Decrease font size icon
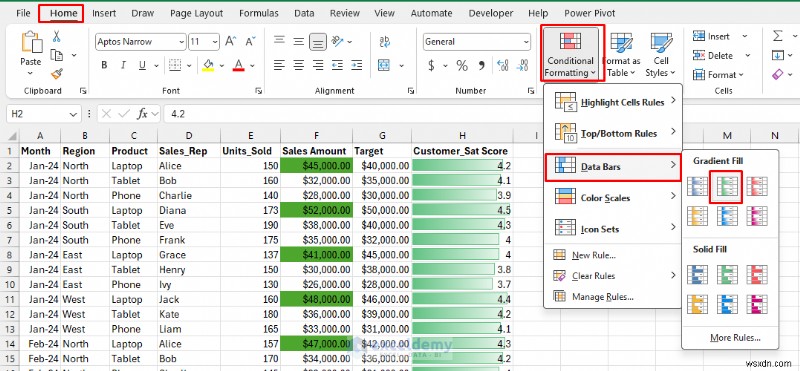800x371 pixels. [x=250, y=41]
